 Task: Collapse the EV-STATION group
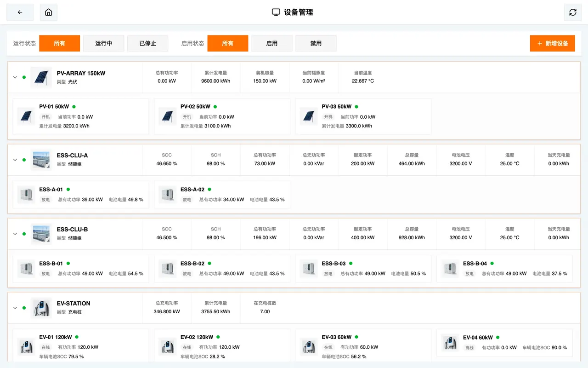(15, 308)
